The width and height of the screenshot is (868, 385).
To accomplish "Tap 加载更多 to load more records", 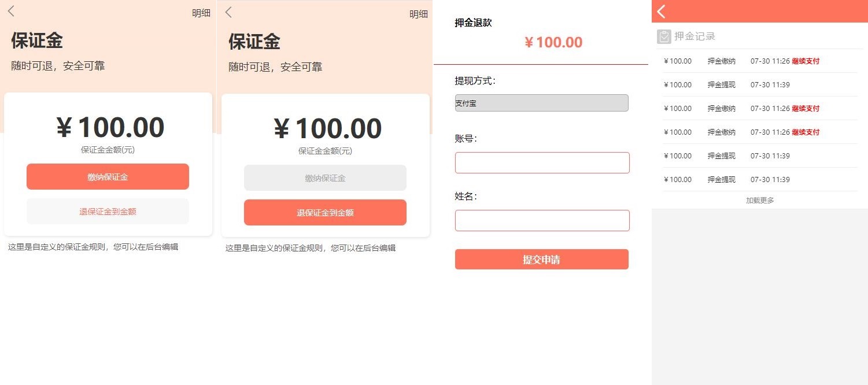I will pos(760,201).
